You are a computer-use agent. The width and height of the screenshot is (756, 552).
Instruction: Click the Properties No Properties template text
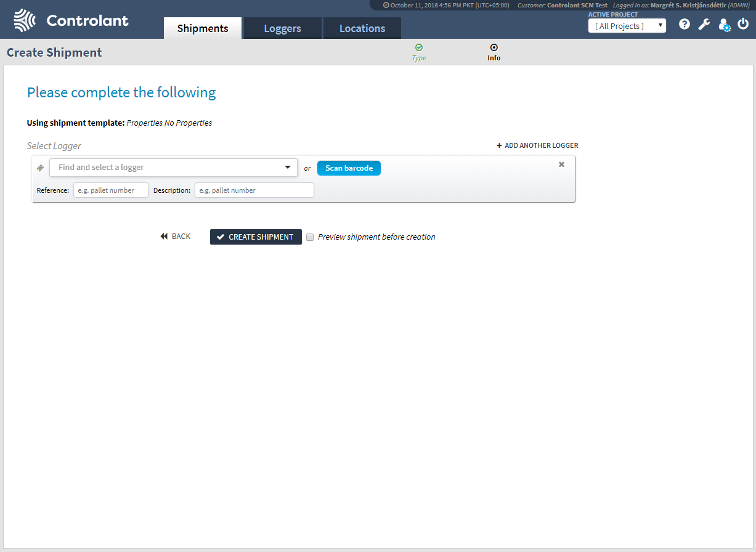[x=169, y=123]
